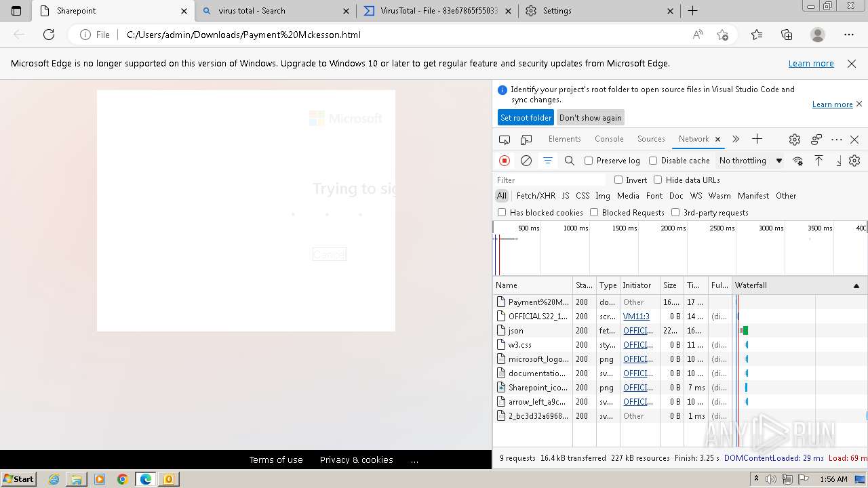Switch to the Console tab
868x488 pixels.
tap(609, 139)
